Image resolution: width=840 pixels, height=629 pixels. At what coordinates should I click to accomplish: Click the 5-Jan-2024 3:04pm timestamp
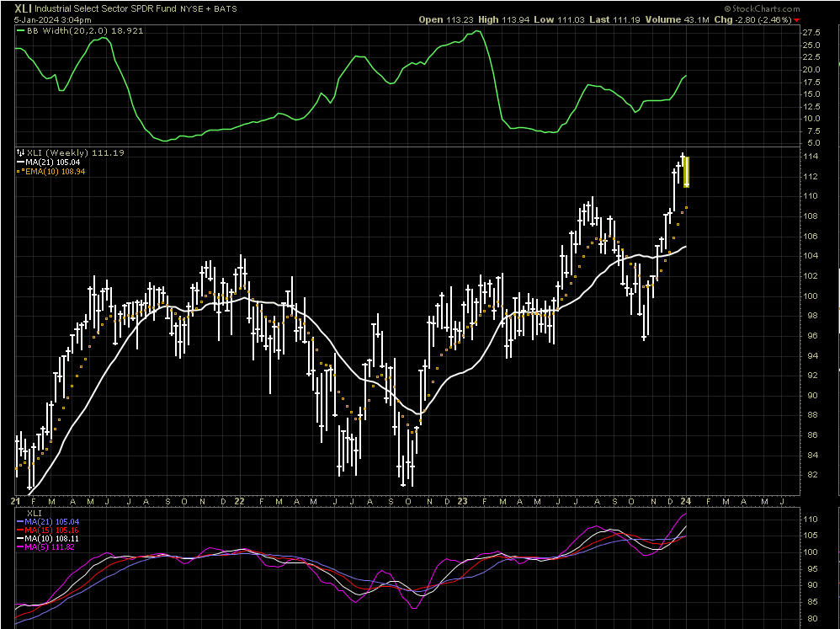point(52,20)
